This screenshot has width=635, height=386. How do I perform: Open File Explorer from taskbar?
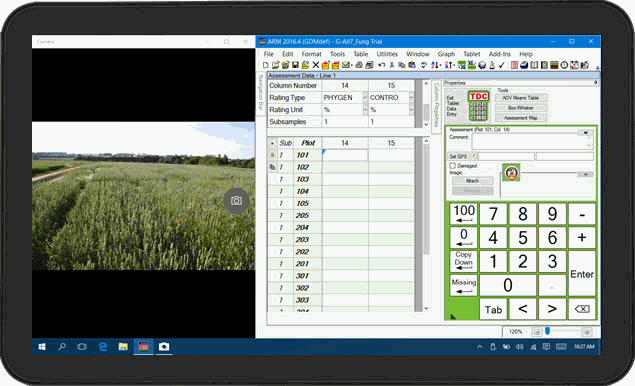[123, 347]
